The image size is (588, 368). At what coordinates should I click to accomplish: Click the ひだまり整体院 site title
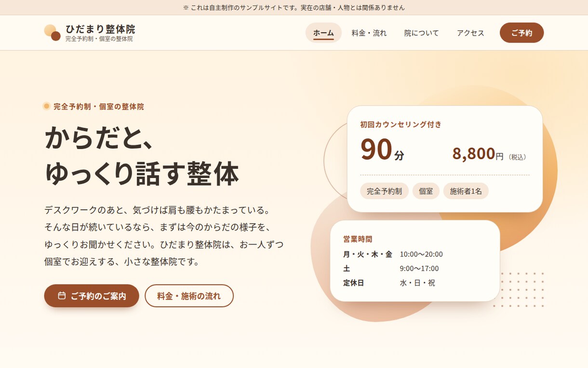pos(100,29)
